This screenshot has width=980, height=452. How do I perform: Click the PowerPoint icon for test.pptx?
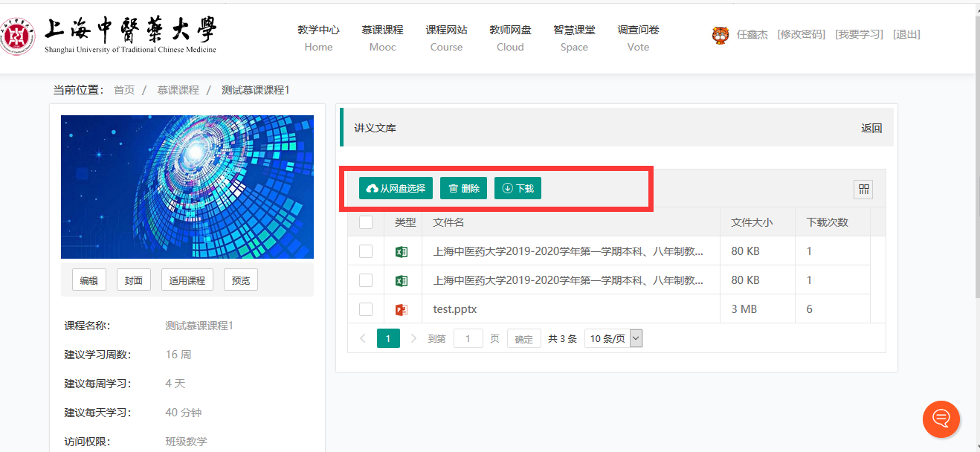pyautogui.click(x=402, y=309)
